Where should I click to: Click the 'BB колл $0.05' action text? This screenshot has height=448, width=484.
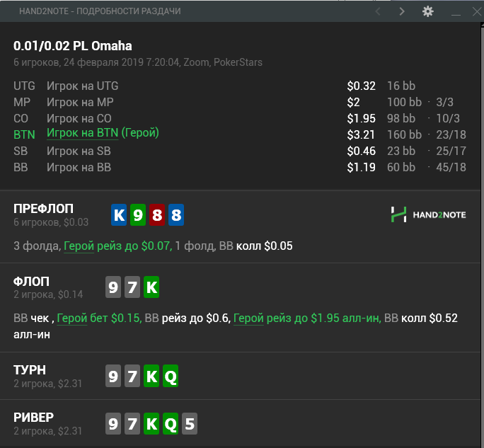(255, 246)
